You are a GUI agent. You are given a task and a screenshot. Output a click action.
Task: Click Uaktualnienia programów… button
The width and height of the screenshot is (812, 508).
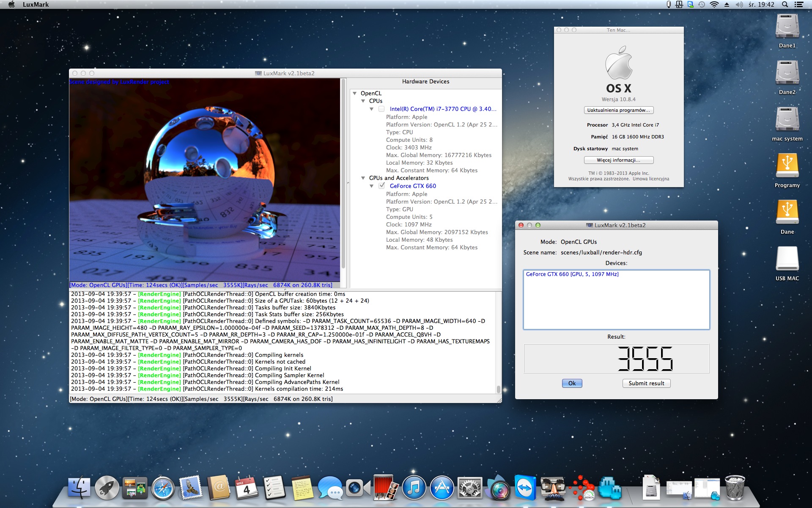click(x=619, y=110)
